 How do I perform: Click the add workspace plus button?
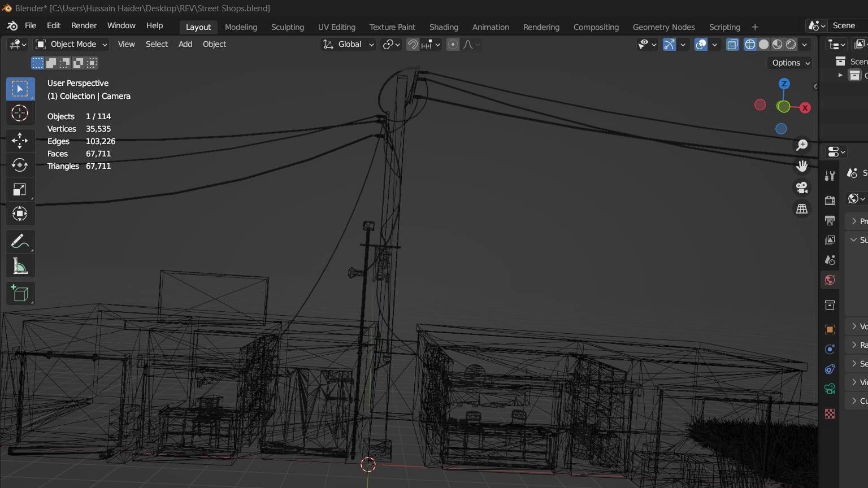click(x=755, y=27)
